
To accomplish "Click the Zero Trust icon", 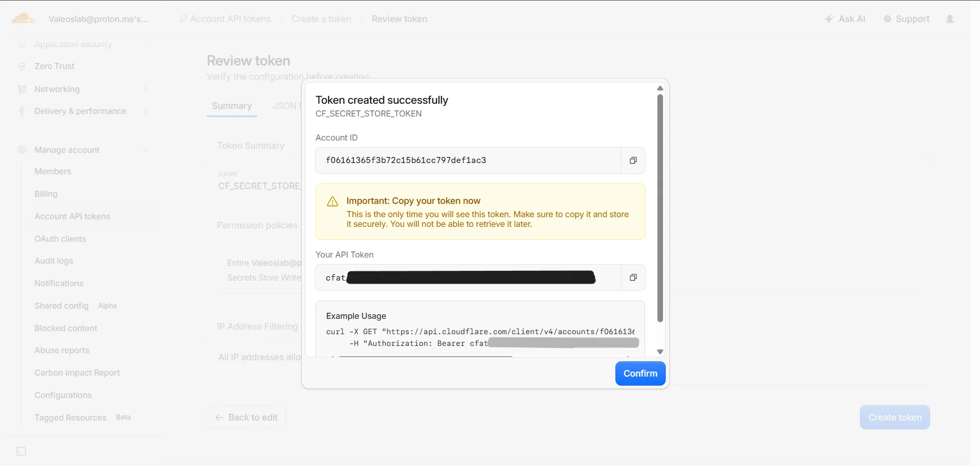I will coord(21,66).
